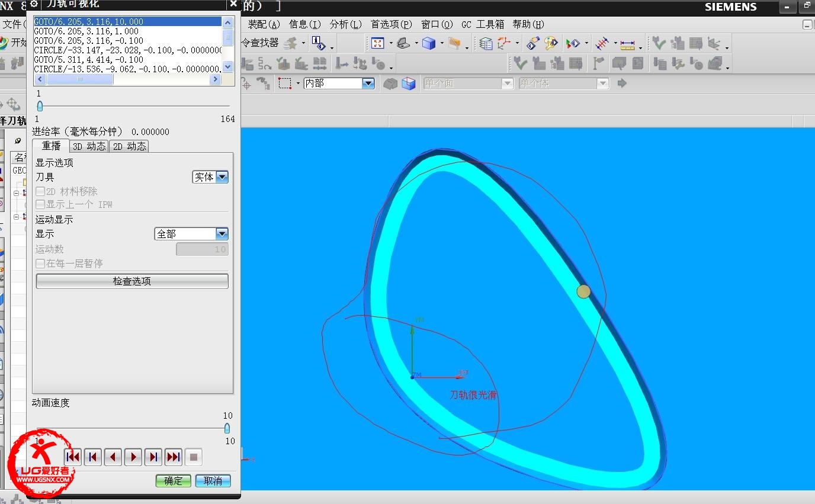
Task: Open the 帮助(H) menu
Action: (528, 24)
